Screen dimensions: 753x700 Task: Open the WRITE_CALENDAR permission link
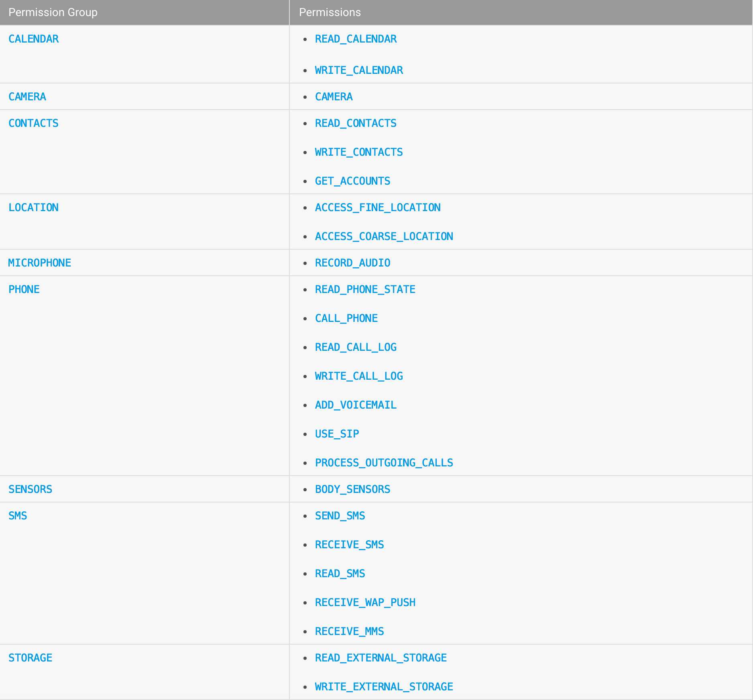359,70
